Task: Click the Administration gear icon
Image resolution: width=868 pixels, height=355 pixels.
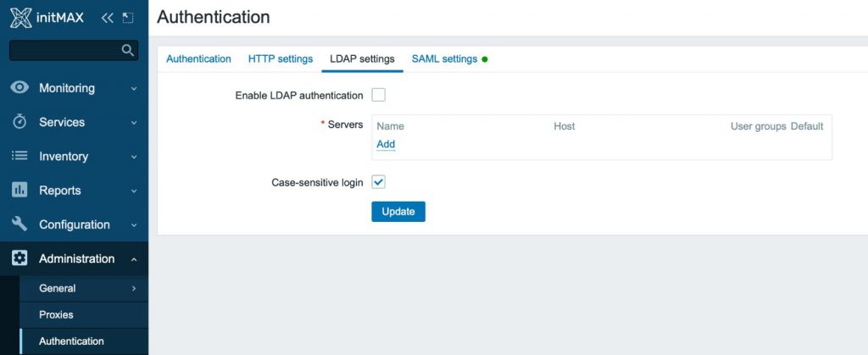Action: coord(19,258)
